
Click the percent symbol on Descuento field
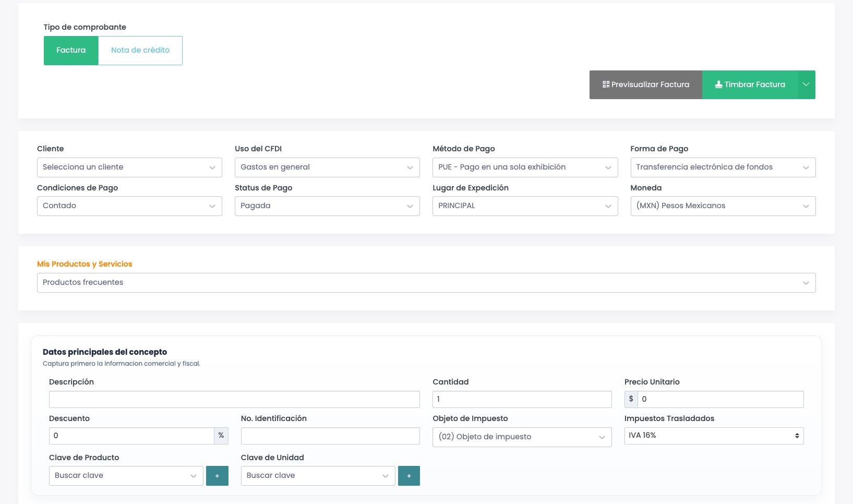(221, 436)
